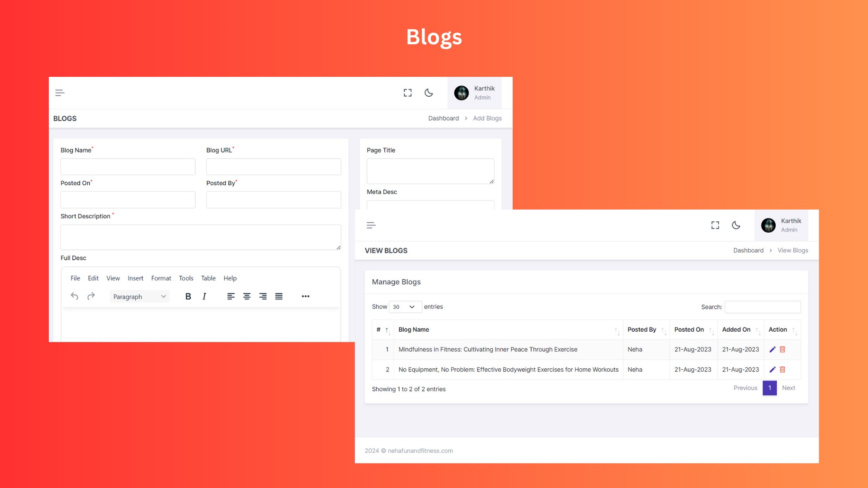868x488 pixels.
Task: Click the Blog Name input field
Action: (127, 166)
